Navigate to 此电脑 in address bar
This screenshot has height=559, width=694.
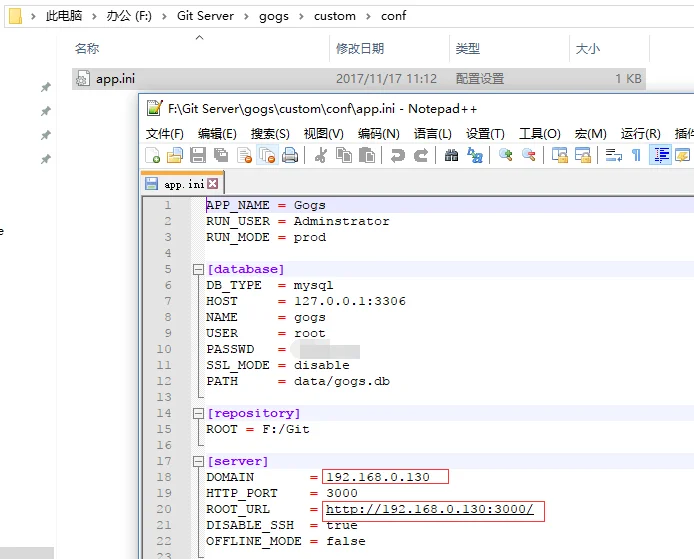[x=64, y=16]
